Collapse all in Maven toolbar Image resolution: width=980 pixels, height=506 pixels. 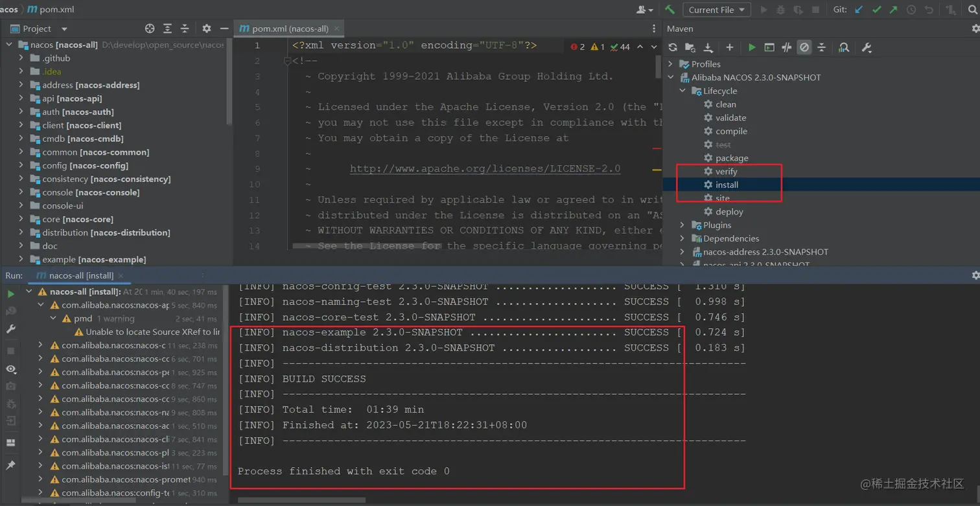tap(822, 47)
